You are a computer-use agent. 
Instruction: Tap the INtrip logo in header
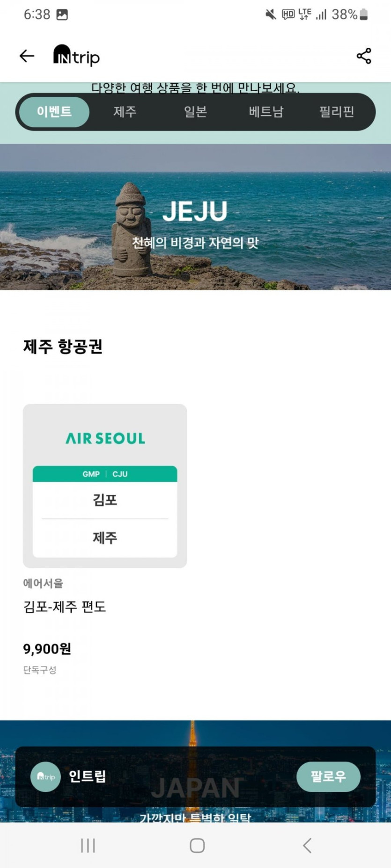tap(77, 56)
